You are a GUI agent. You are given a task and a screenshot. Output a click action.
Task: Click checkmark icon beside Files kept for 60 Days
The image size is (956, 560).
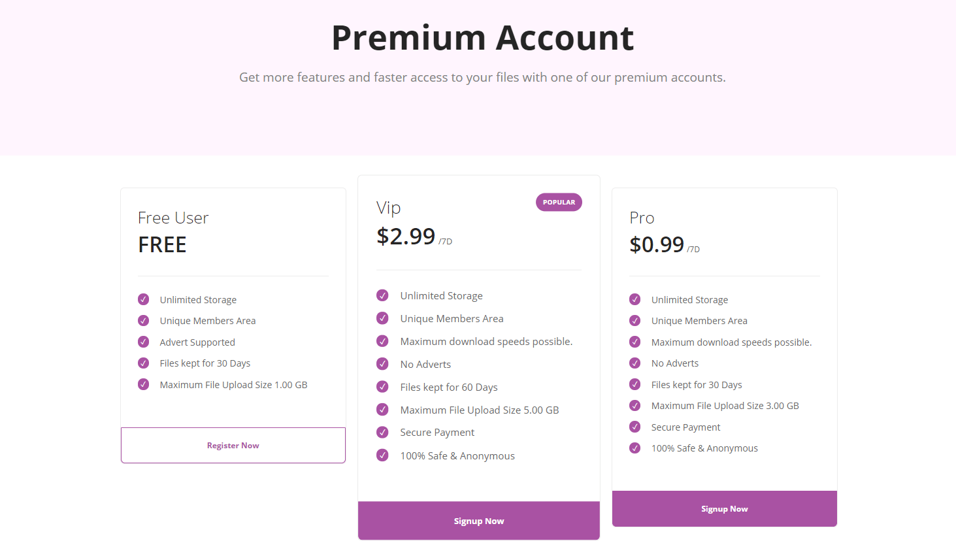[383, 387]
